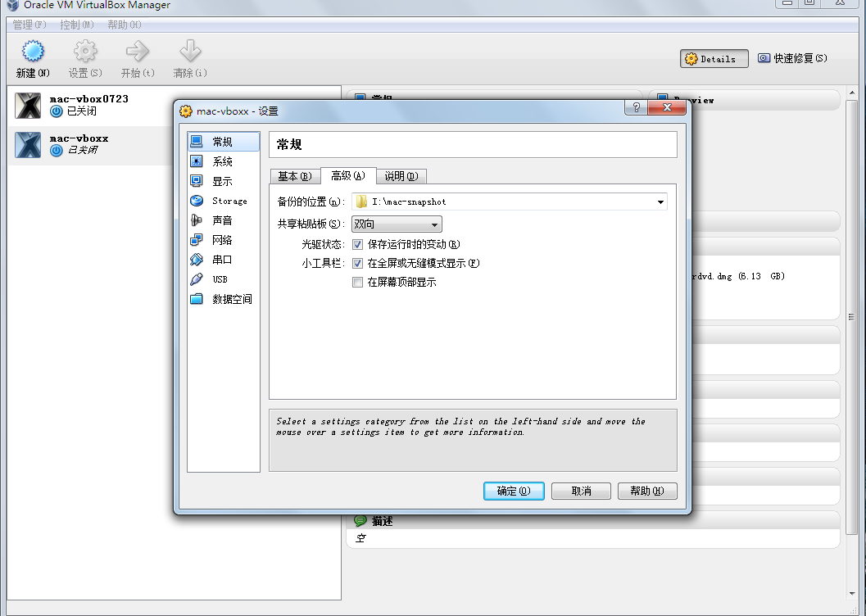Click the New (新建) toolbar icon

33,51
